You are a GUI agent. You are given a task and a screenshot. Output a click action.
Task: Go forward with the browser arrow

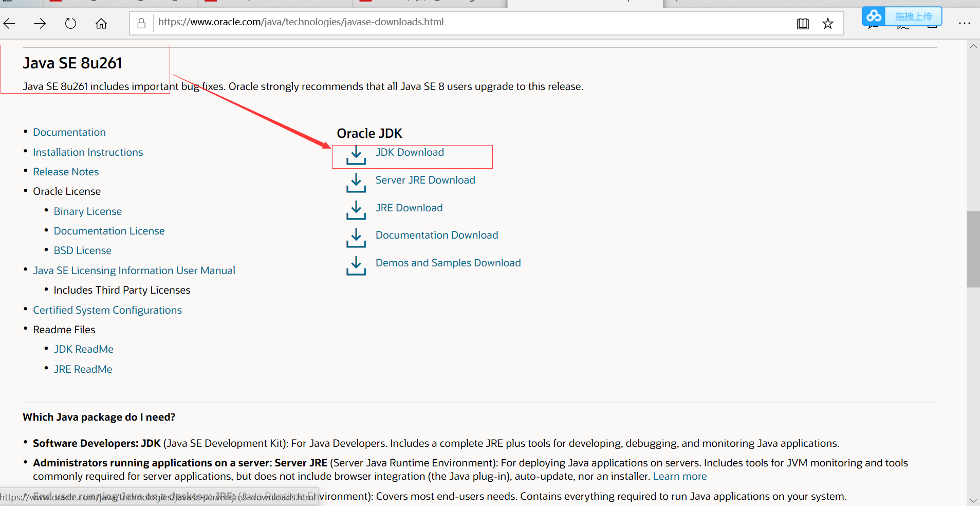tap(40, 23)
